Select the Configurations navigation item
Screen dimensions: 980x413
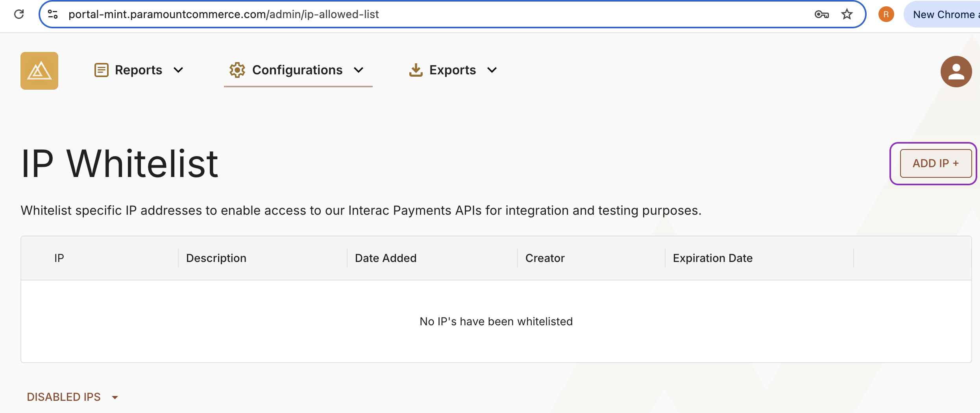click(297, 70)
